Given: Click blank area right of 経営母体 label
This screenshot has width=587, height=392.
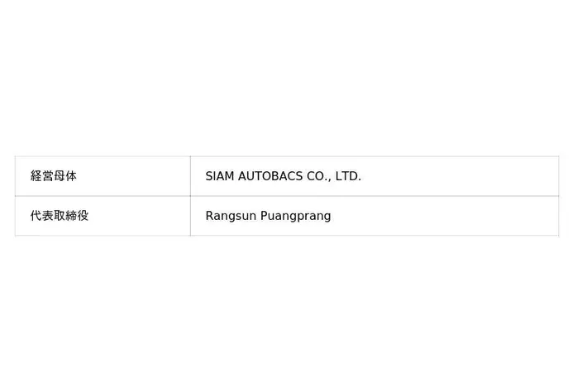Looking at the screenshot, I should point(132,176).
